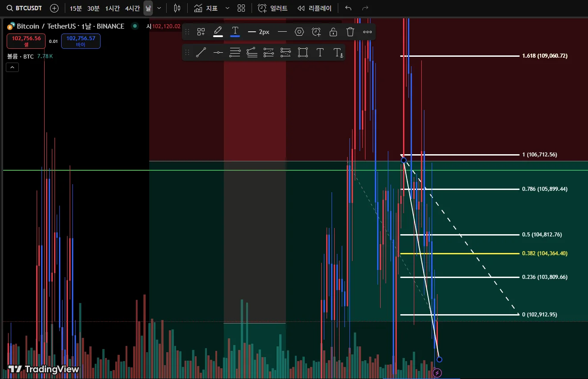Screen dimensions: 588x379
Task: Click the plus icon to compare or add symbol
Action: pyautogui.click(x=54, y=8)
